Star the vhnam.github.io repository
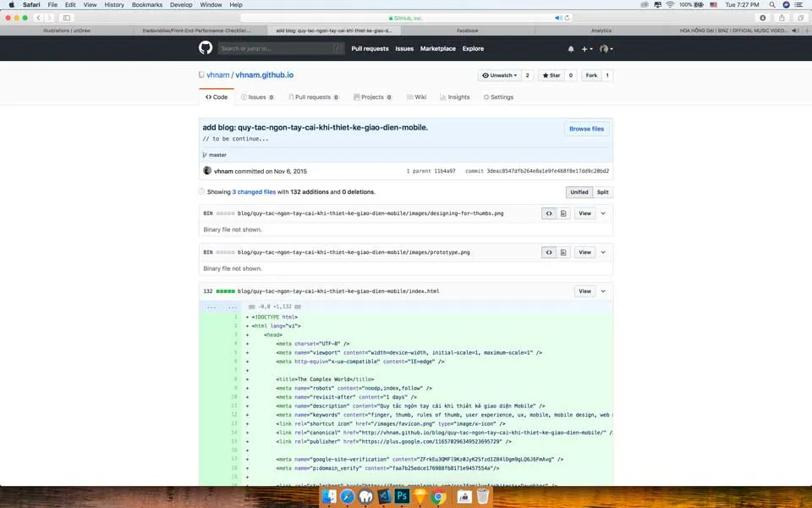This screenshot has height=508, width=812. [551, 75]
